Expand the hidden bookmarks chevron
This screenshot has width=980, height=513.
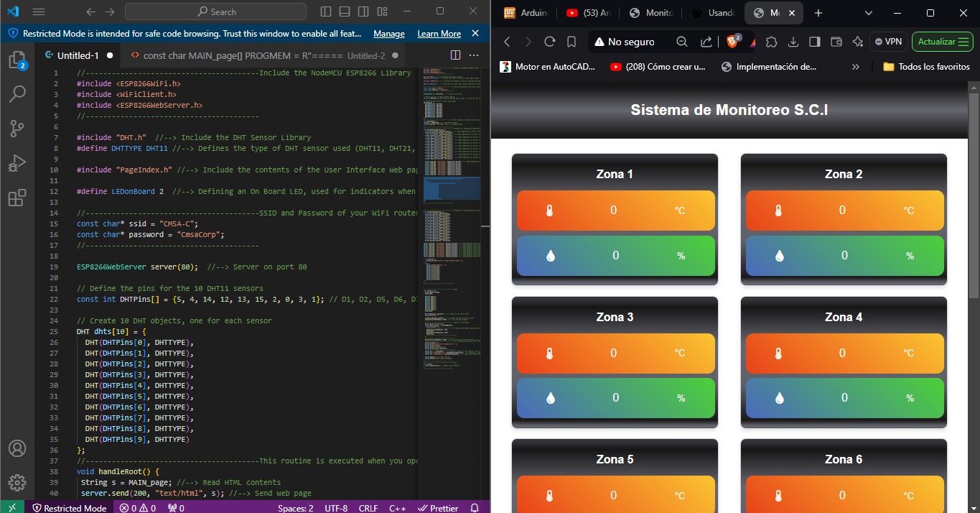coord(855,66)
